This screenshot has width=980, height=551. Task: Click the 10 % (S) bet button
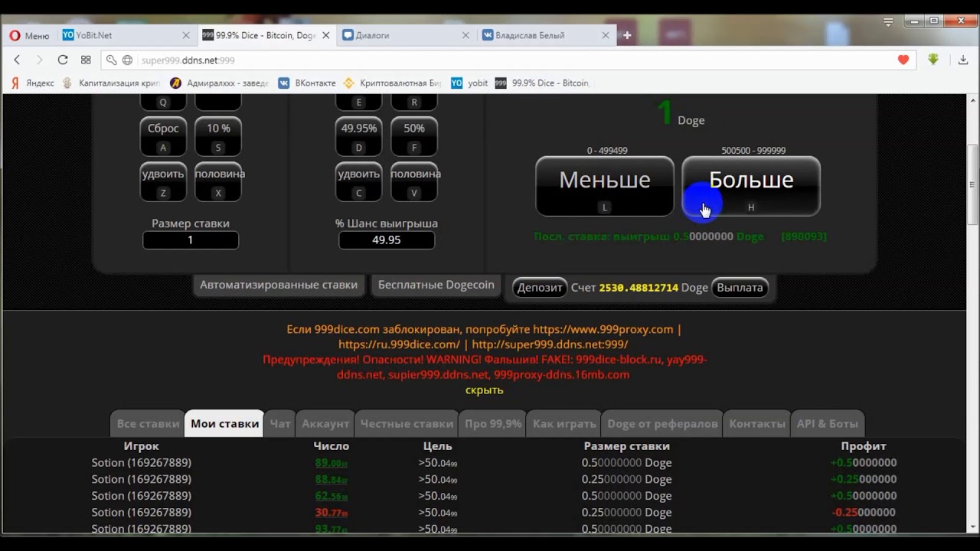click(x=218, y=136)
